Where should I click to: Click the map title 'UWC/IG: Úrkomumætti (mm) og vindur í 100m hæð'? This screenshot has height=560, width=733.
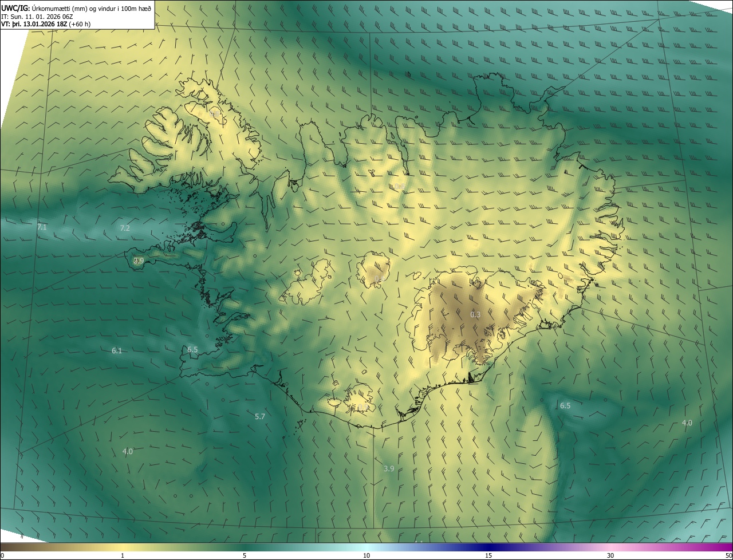pos(76,8)
